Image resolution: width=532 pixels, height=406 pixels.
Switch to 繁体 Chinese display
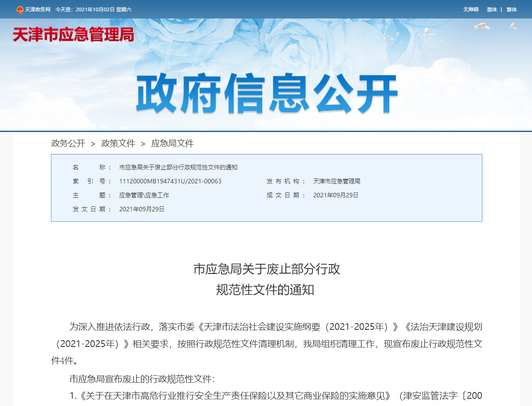(x=512, y=9)
